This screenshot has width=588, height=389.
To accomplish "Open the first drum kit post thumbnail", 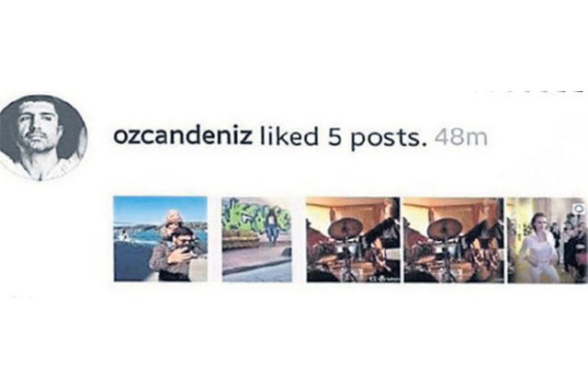I will coord(353,239).
